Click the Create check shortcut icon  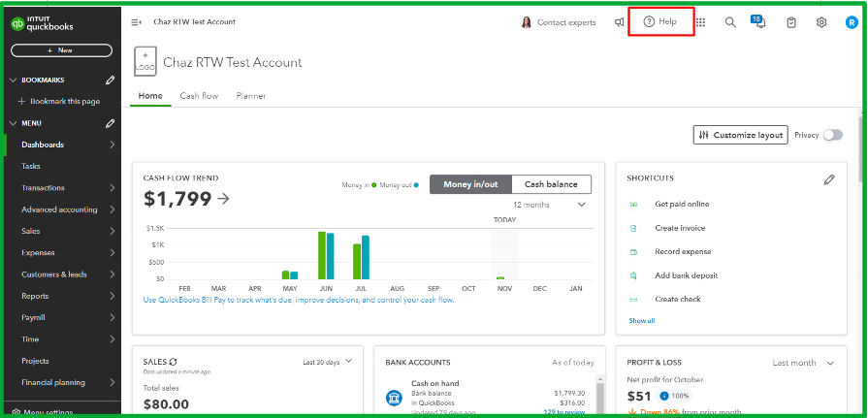pyautogui.click(x=634, y=300)
